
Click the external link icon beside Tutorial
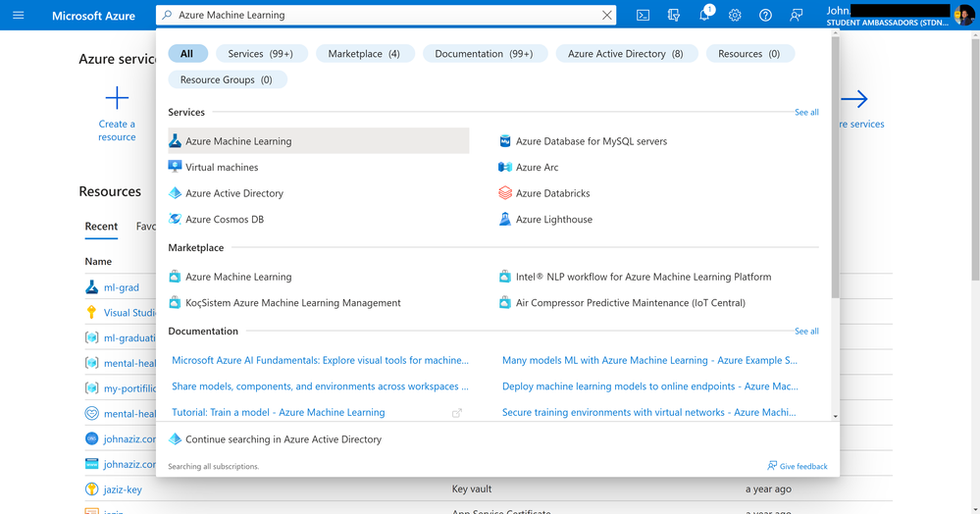click(x=457, y=413)
